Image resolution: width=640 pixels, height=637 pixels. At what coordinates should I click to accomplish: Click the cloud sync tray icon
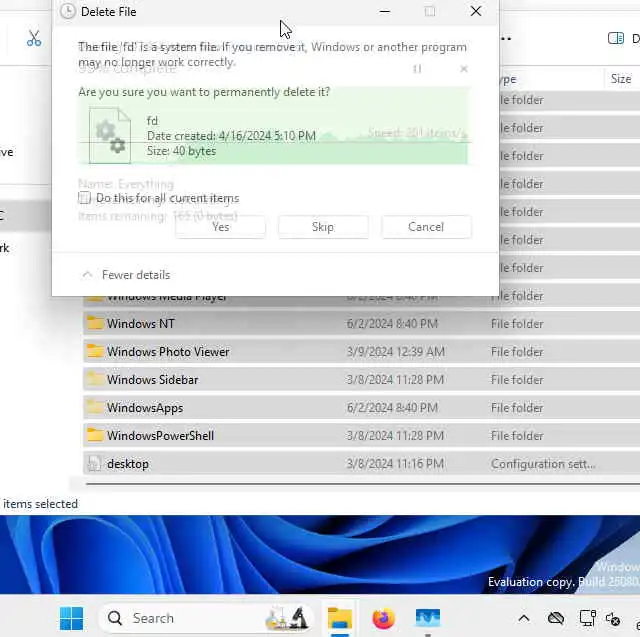pos(556,619)
